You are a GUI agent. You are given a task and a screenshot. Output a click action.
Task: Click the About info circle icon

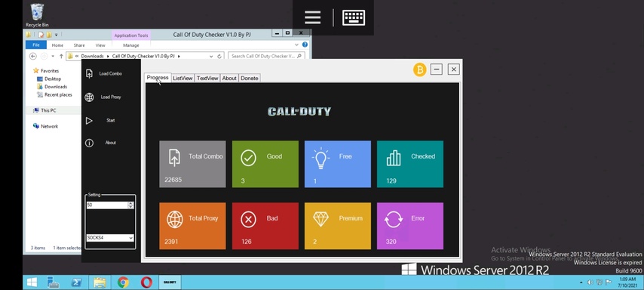click(89, 143)
